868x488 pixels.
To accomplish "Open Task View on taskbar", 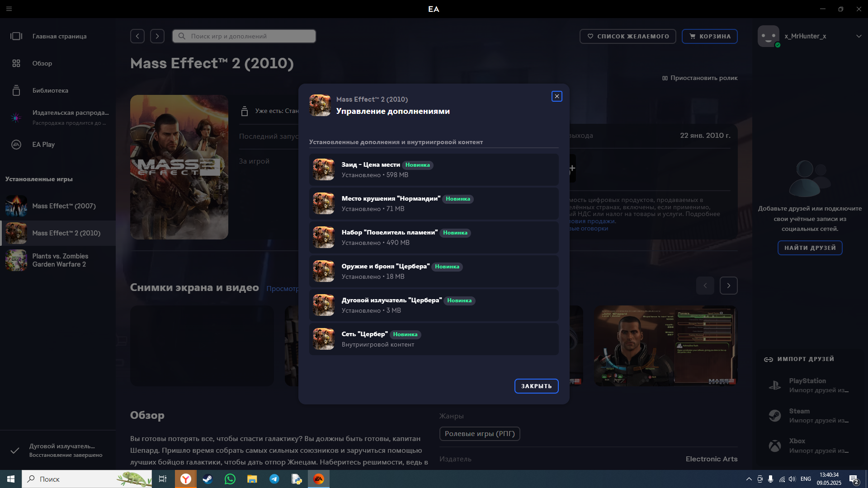I will 163,479.
